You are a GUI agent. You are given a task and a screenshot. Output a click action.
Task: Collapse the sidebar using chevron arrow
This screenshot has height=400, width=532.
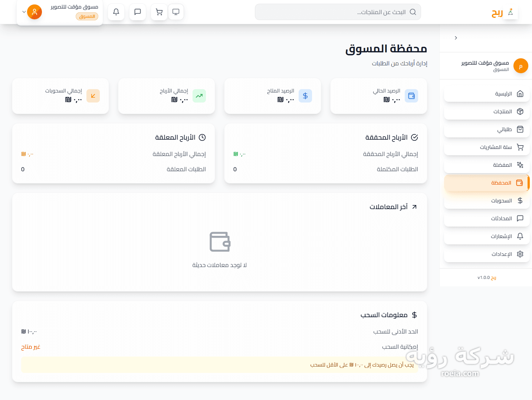pyautogui.click(x=456, y=38)
